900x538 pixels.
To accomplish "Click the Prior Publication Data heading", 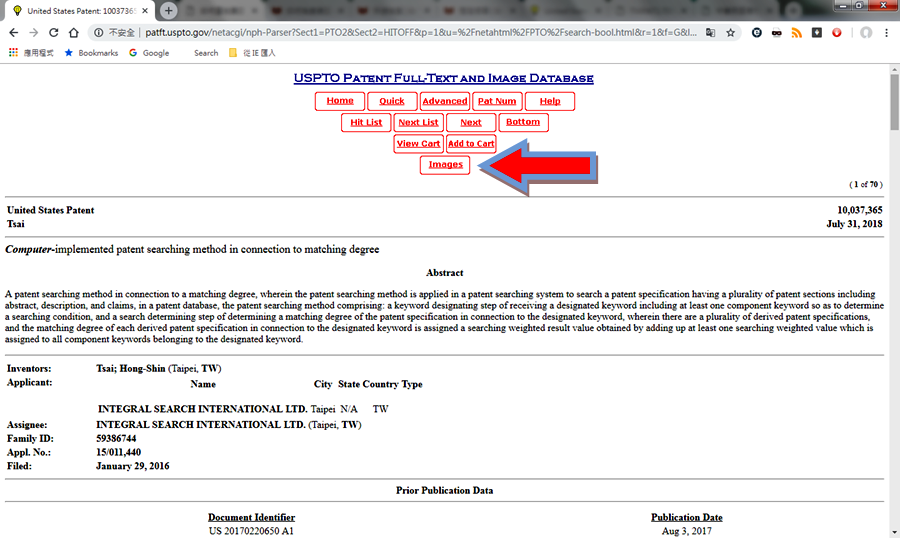I will (x=444, y=490).
